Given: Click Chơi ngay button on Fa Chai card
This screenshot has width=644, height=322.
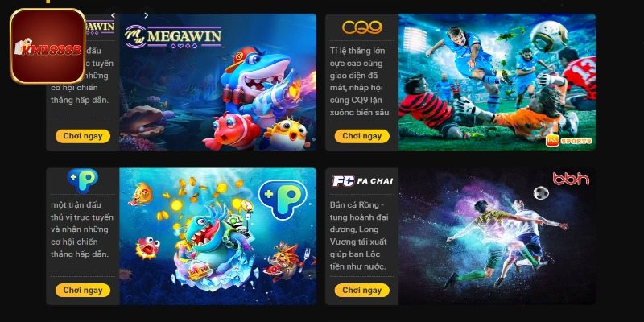Looking at the screenshot, I should point(361,291).
